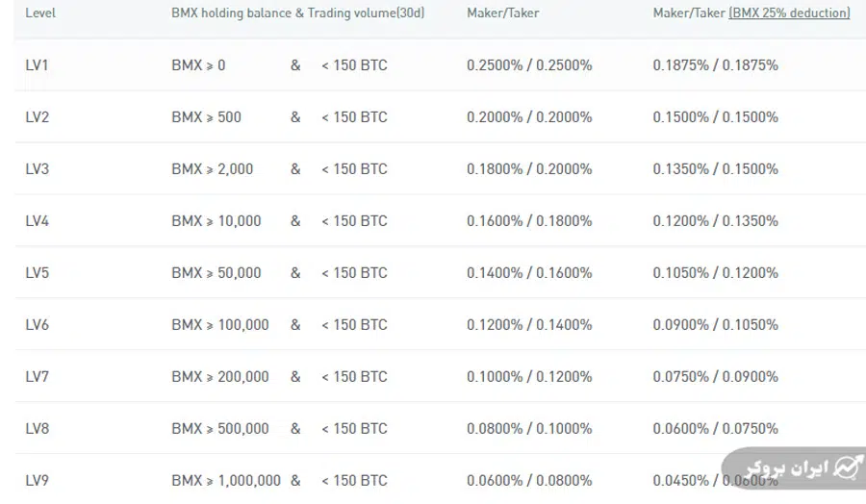Select the LV1 level row label
Viewport: 866px width, 504px height.
[x=38, y=65]
